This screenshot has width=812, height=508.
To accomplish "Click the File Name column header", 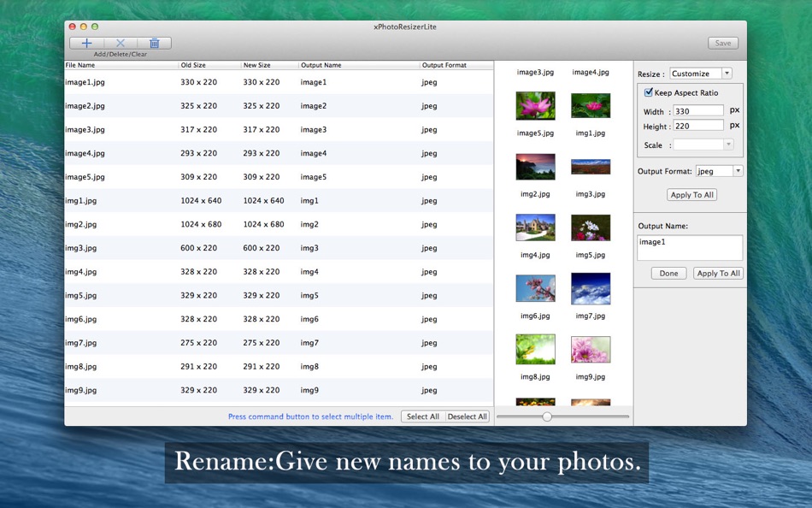I will 121,65.
